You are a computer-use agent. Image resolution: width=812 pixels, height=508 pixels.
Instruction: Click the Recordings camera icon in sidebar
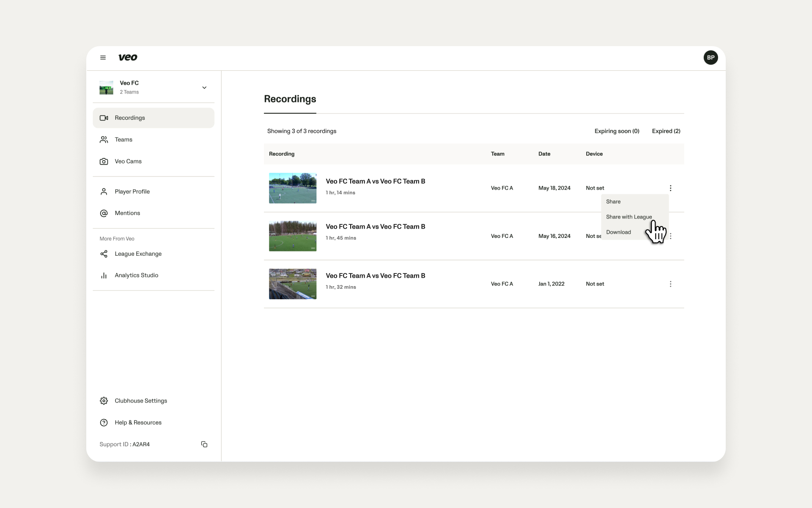(104, 118)
